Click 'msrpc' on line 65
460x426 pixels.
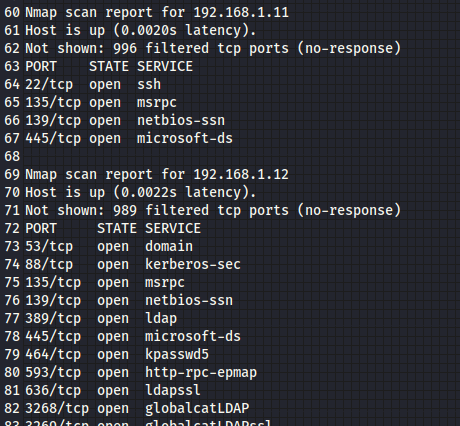point(157,103)
